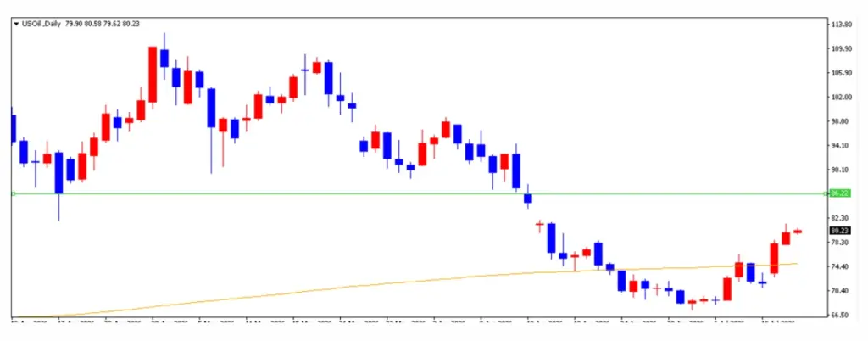
Task: Select the tallest red candle near chart peak
Action: pyautogui.click(x=153, y=74)
